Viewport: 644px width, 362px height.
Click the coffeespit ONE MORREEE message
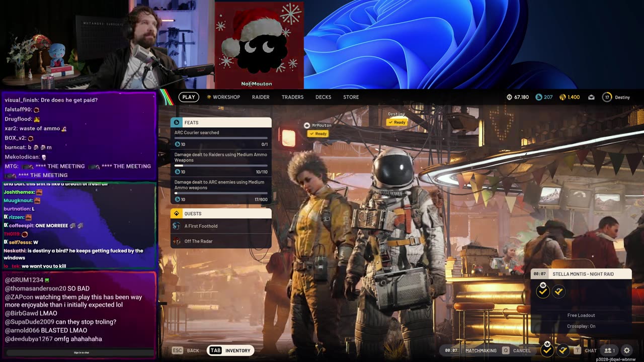[x=43, y=225]
